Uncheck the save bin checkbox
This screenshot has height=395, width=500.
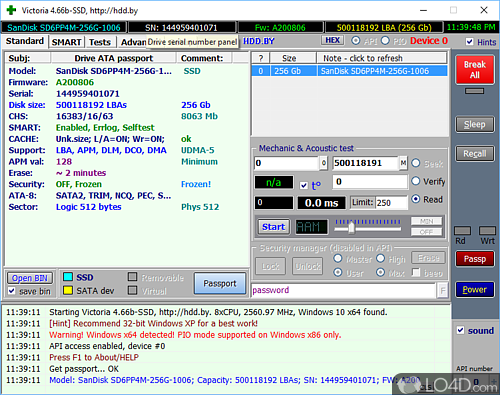(12, 291)
